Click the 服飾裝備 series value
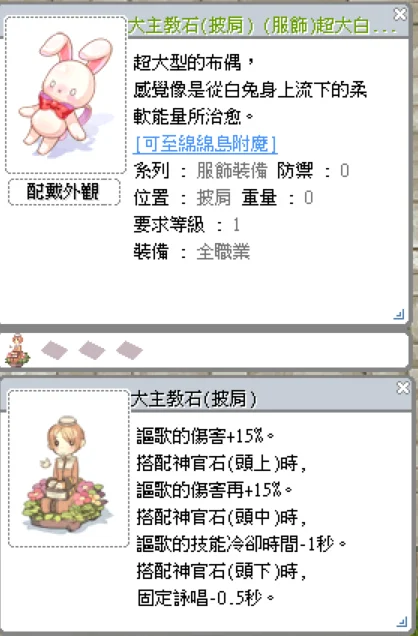418x636 pixels. click(232, 171)
